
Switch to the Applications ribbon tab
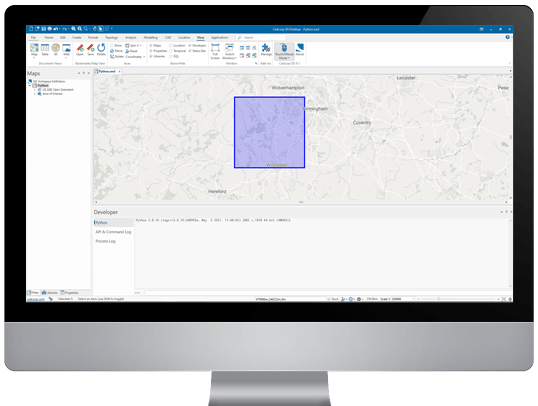[x=220, y=37]
